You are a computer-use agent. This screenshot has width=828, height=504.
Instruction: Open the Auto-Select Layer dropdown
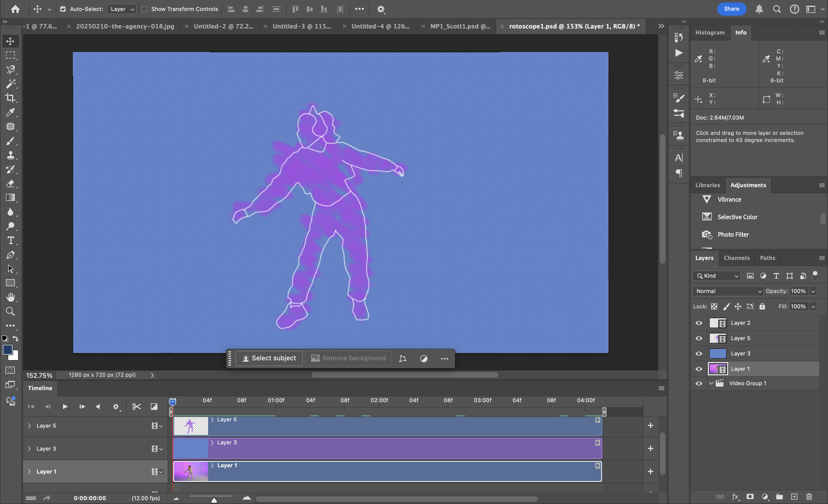coord(122,9)
